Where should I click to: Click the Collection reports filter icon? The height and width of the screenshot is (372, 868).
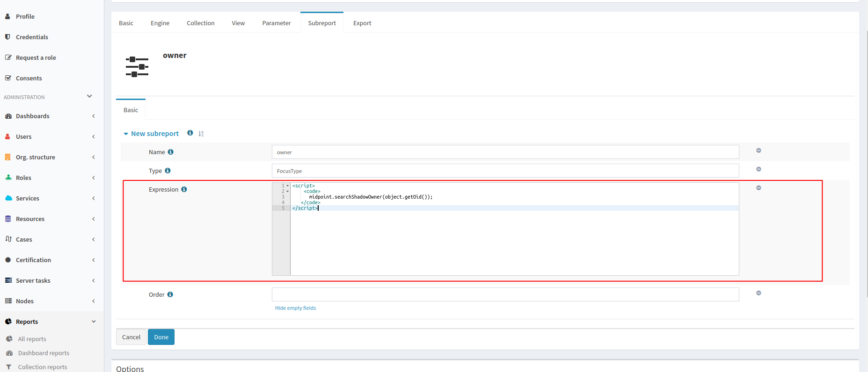9,367
